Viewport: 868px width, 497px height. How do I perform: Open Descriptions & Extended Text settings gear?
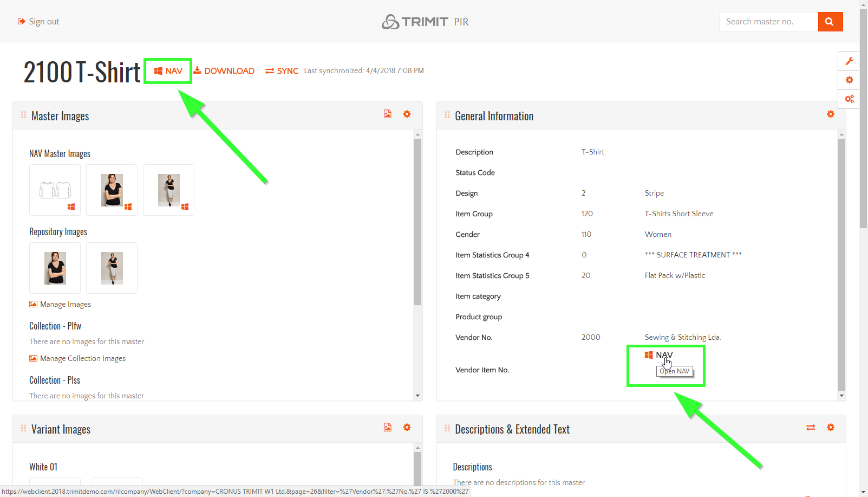(x=831, y=428)
